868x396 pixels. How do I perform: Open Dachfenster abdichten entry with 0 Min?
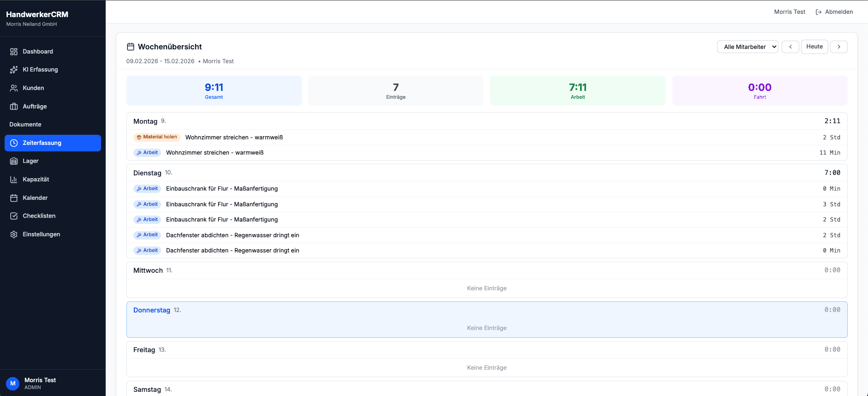(x=487, y=251)
